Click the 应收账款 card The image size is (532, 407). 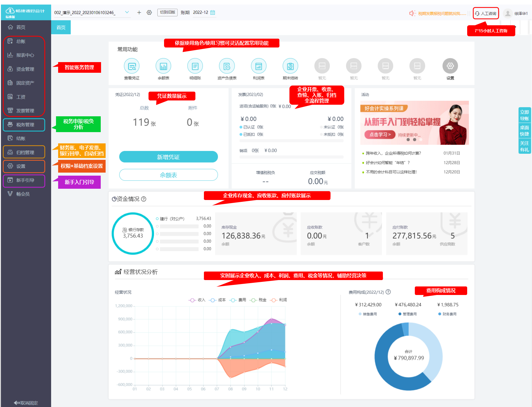point(341,234)
